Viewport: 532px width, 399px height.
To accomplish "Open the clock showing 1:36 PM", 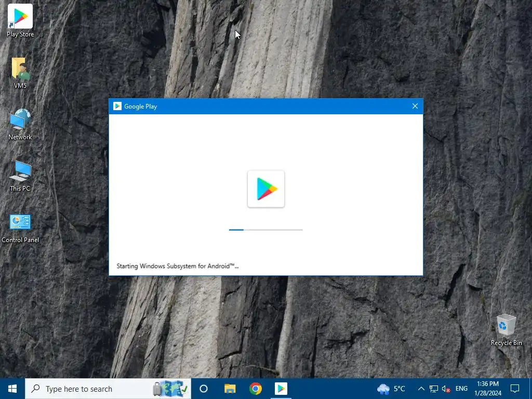I will [488, 389].
